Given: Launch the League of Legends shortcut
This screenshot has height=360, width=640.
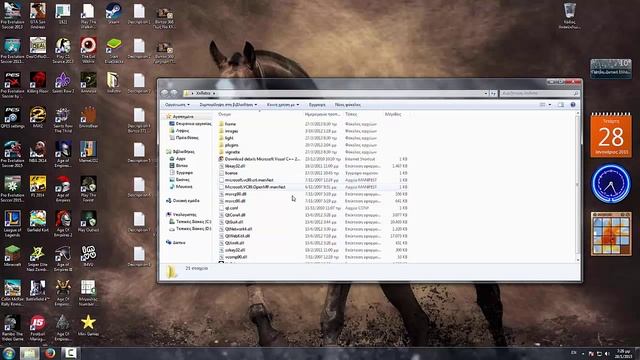Looking at the screenshot, I should pos(12,224).
